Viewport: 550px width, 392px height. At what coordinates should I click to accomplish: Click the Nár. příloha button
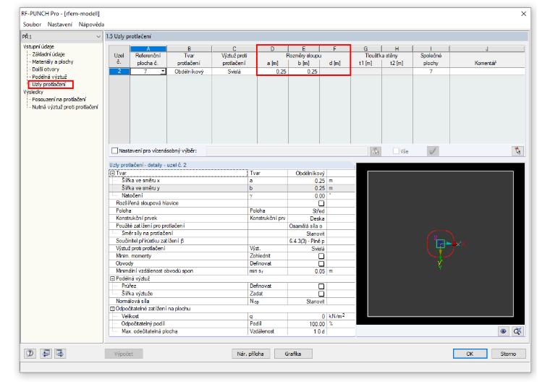250,354
